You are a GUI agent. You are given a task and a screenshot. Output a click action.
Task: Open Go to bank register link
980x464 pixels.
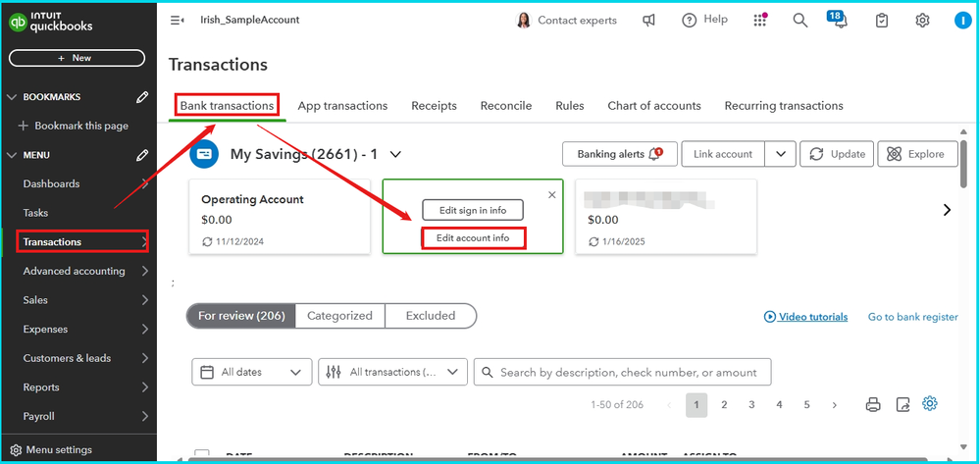click(913, 317)
